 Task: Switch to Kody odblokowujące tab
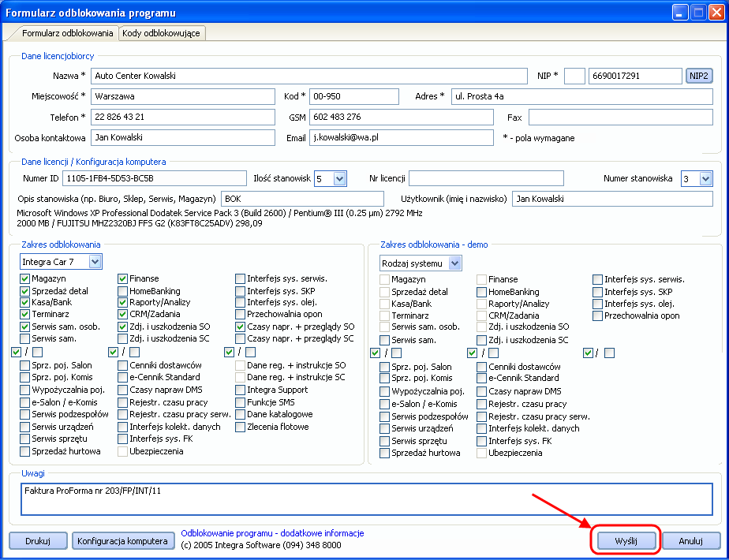(x=161, y=33)
